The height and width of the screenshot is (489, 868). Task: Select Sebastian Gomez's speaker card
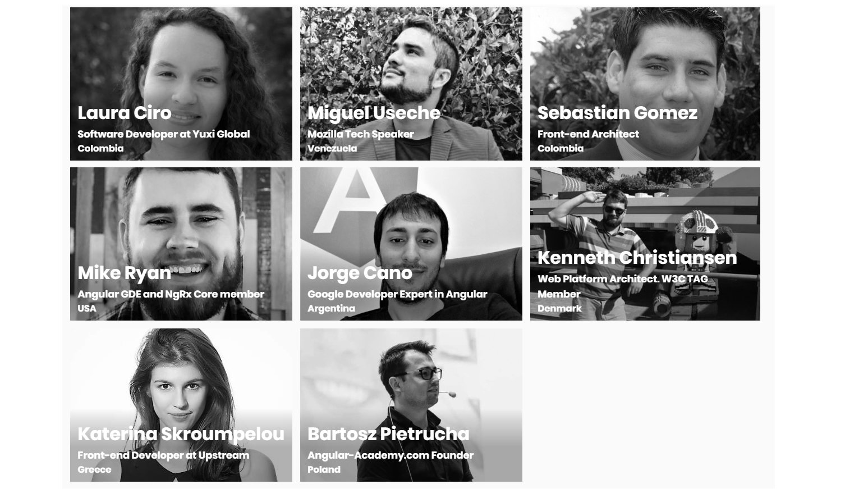point(645,84)
